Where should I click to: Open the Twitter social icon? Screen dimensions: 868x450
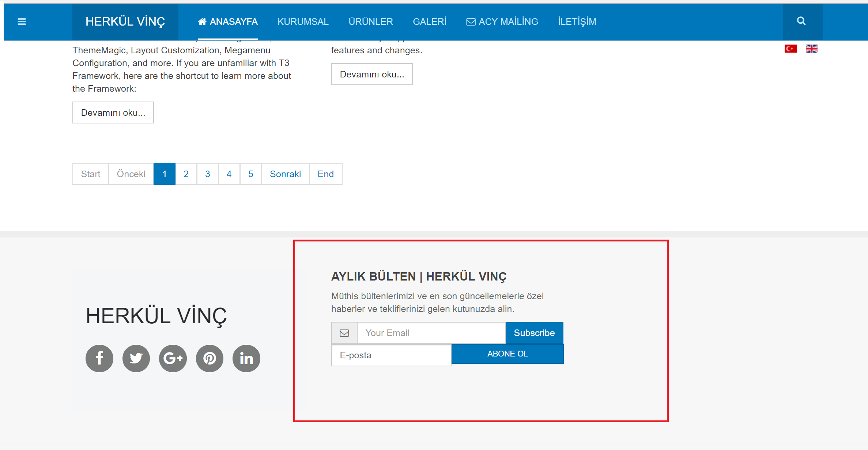pyautogui.click(x=136, y=358)
